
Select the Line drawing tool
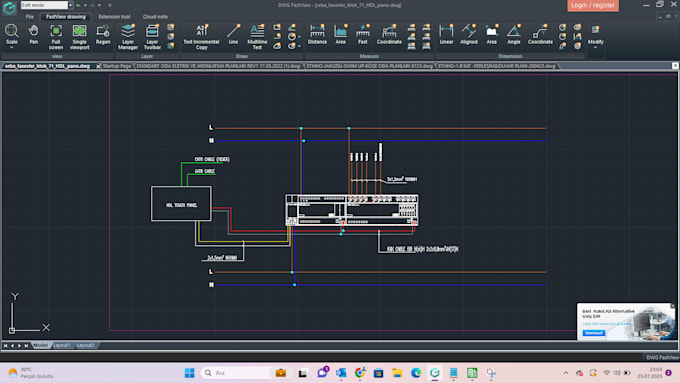coord(233,34)
